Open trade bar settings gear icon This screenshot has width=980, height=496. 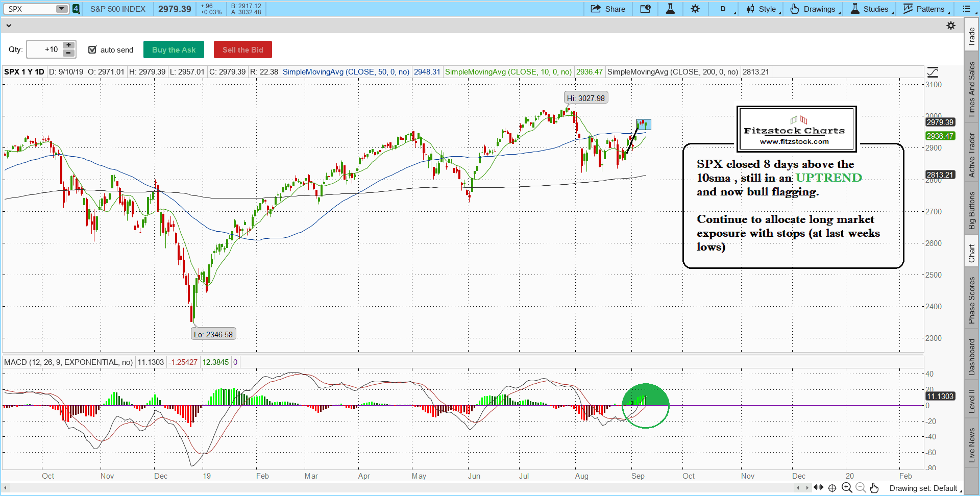[951, 26]
